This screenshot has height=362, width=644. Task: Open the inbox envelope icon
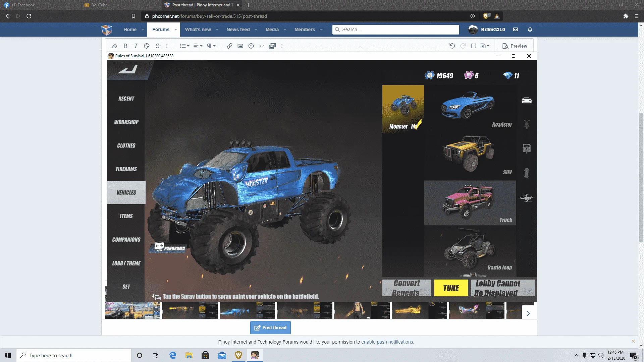pos(516,29)
